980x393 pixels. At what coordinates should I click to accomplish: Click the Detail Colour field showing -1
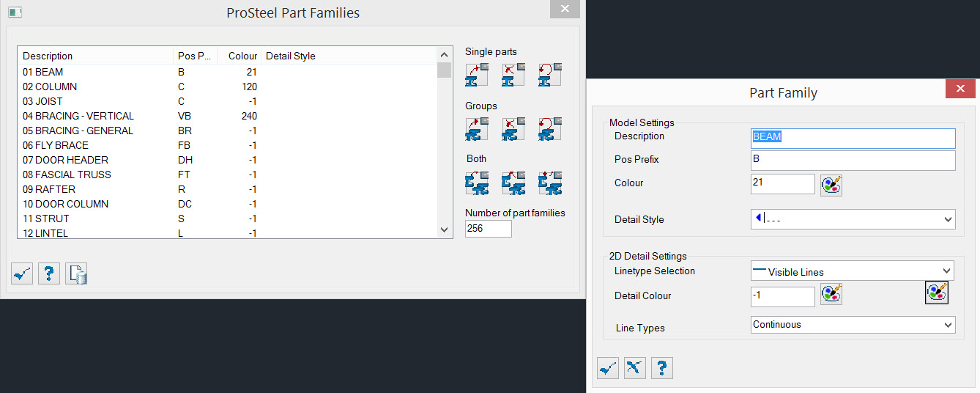pos(783,297)
